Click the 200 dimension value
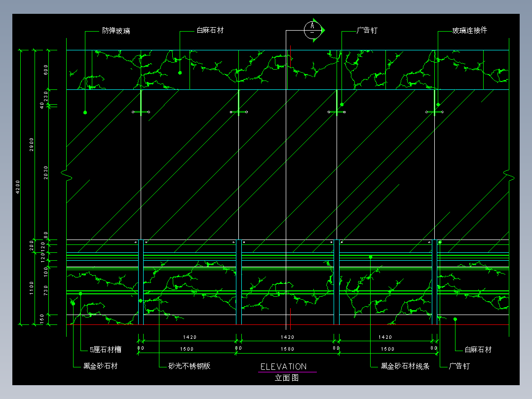Viewport: 532px width, 399px height. [32, 245]
